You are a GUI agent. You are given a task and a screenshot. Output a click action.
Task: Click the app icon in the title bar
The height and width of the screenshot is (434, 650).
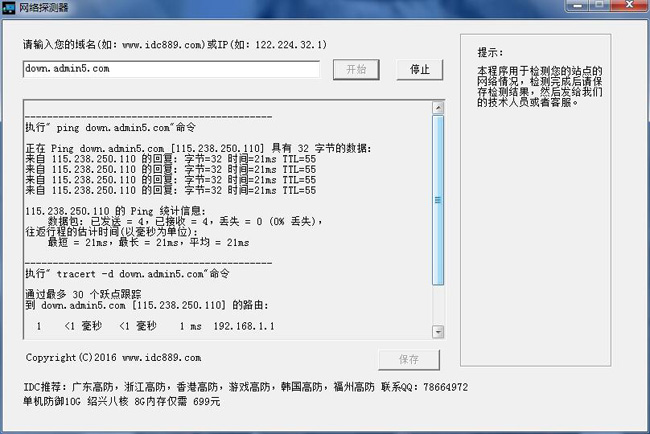[x=8, y=7]
